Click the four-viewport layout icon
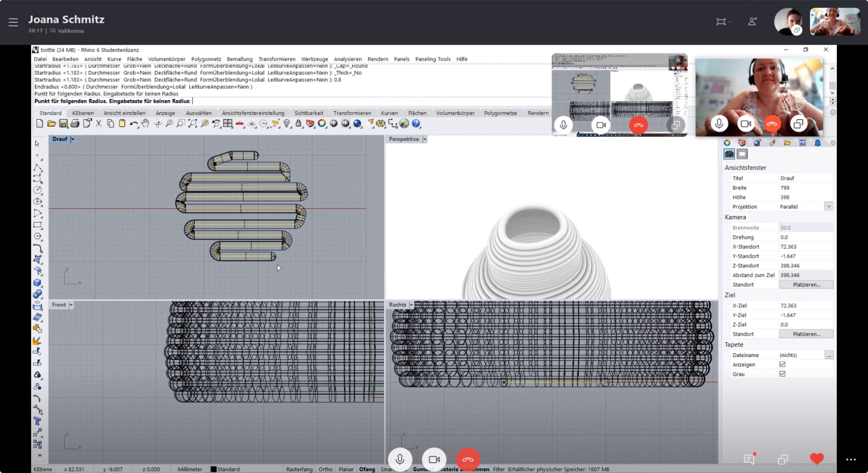The height and width of the screenshot is (473, 868). (x=227, y=124)
